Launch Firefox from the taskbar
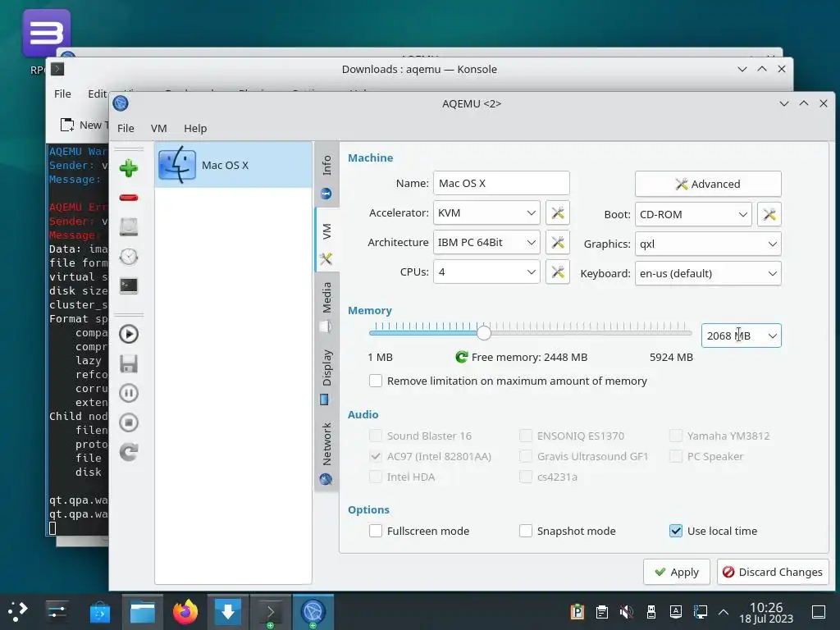 click(185, 612)
